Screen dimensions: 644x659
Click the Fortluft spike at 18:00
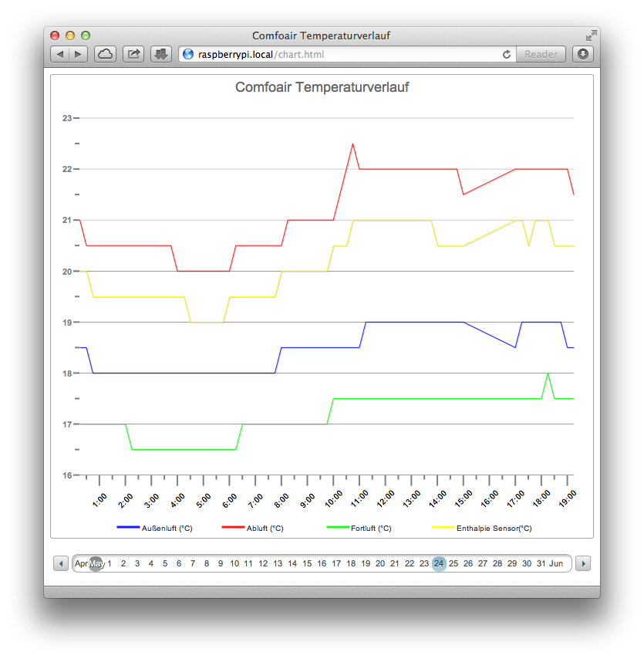tap(548, 373)
